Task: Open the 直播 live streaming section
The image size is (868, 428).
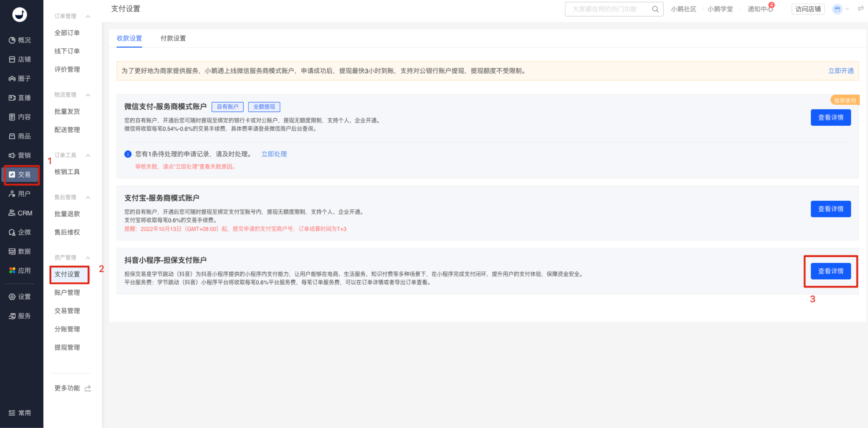Action: coord(20,98)
